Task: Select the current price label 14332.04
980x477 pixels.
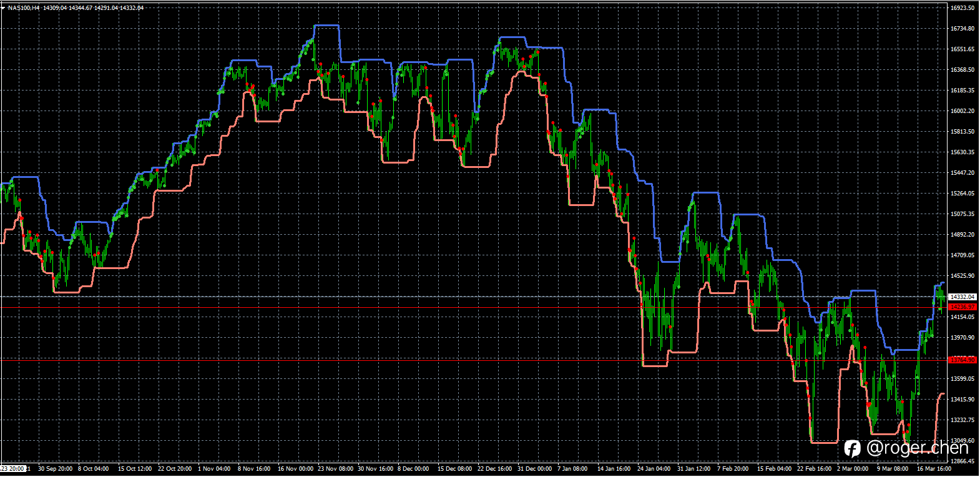Action: click(963, 297)
